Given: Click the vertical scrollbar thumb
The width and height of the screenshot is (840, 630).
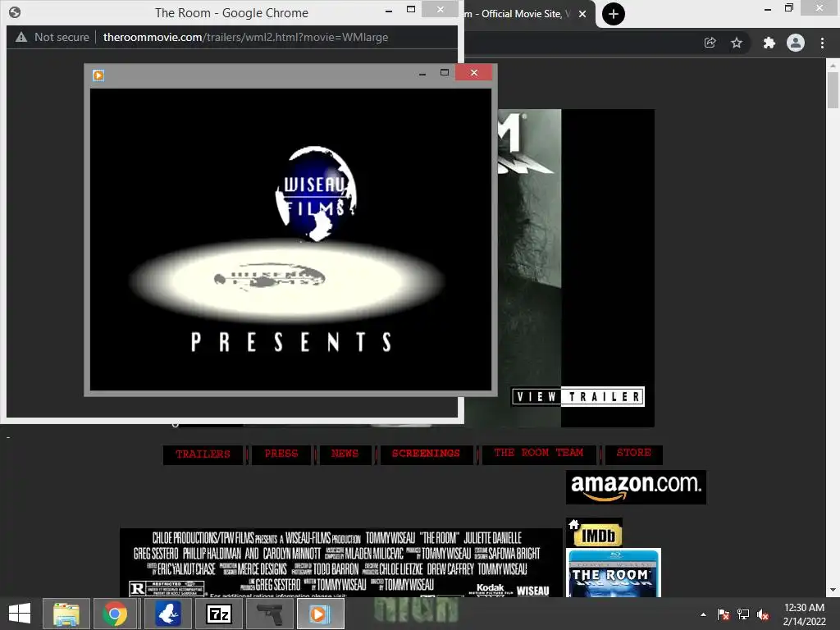Looking at the screenshot, I should click(833, 89).
